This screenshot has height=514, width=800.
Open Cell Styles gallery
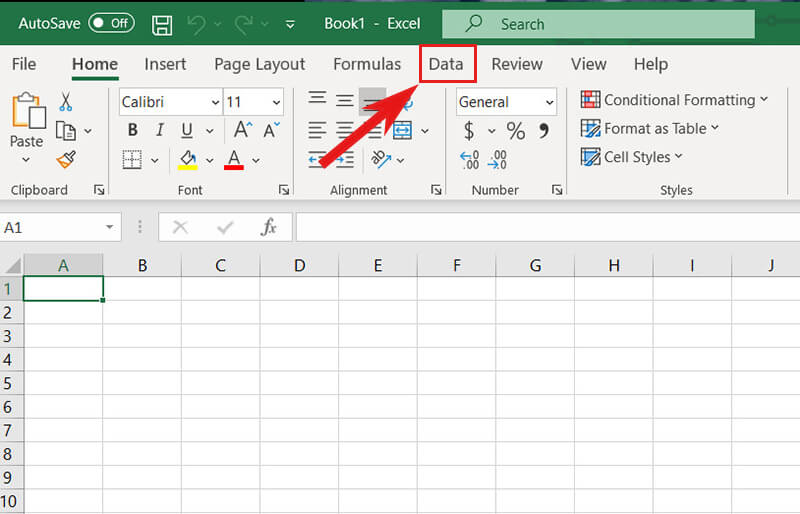[631, 157]
